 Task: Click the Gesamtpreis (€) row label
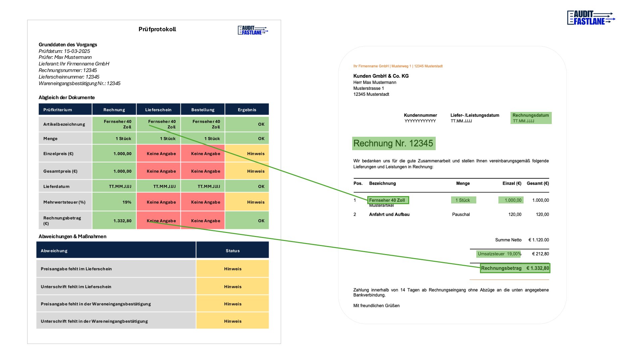click(x=65, y=171)
